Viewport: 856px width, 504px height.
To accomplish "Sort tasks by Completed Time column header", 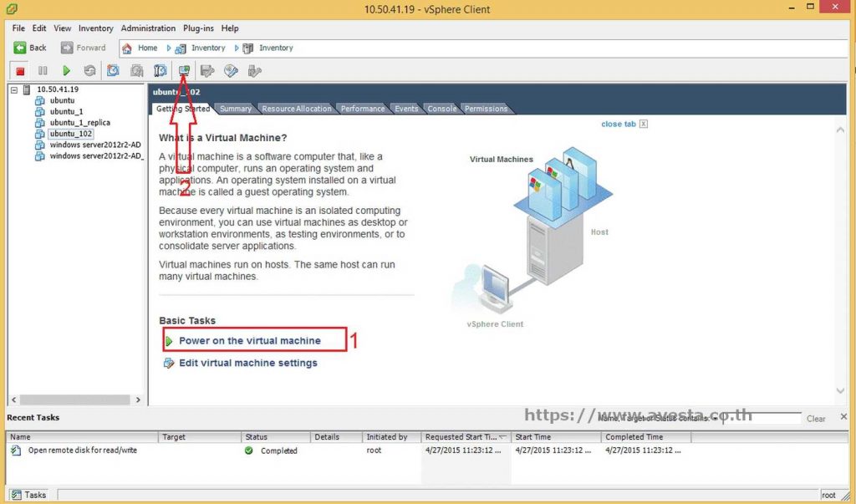I will click(x=646, y=437).
